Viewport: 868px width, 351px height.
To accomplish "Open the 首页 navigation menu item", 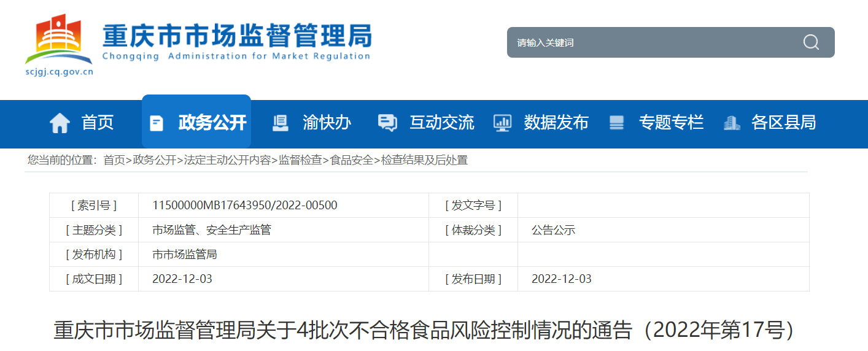I will [x=98, y=123].
